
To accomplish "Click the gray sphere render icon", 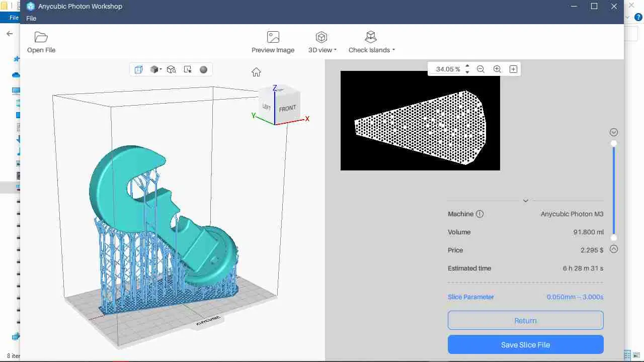I will point(203,69).
